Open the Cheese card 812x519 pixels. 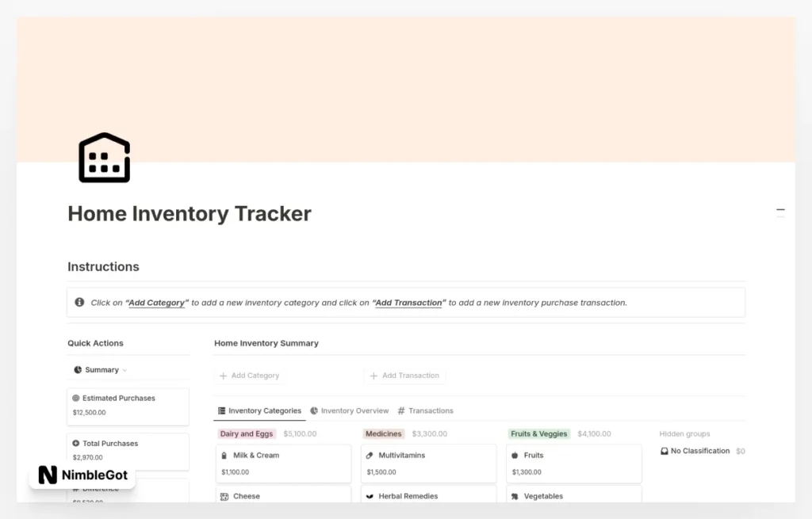point(283,494)
